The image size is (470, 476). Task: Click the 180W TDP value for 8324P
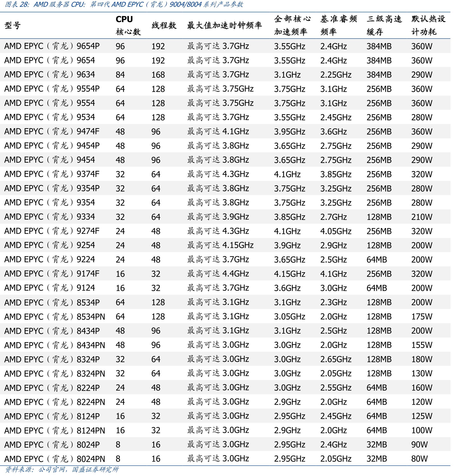[x=422, y=359]
